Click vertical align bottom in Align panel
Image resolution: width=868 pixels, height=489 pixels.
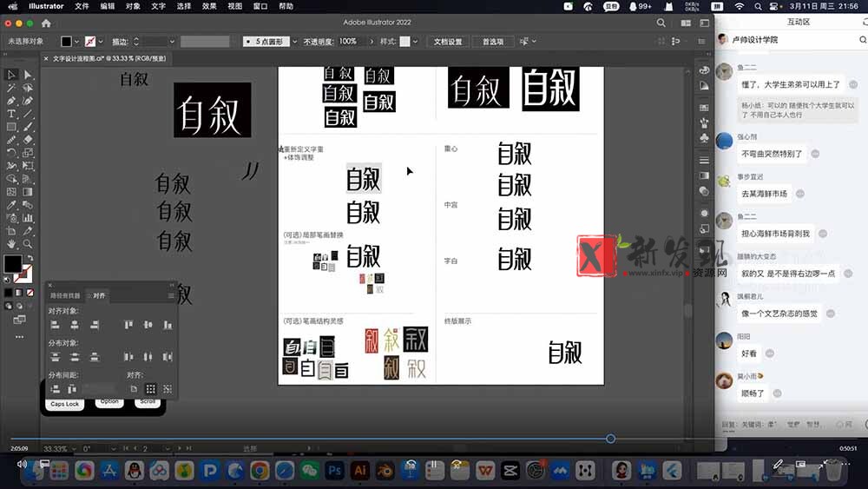pos(168,325)
